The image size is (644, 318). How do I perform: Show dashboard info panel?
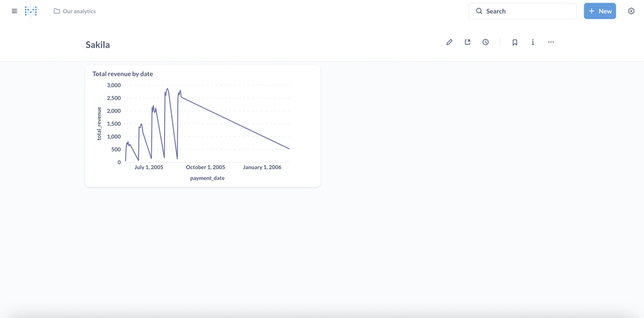pyautogui.click(x=533, y=42)
